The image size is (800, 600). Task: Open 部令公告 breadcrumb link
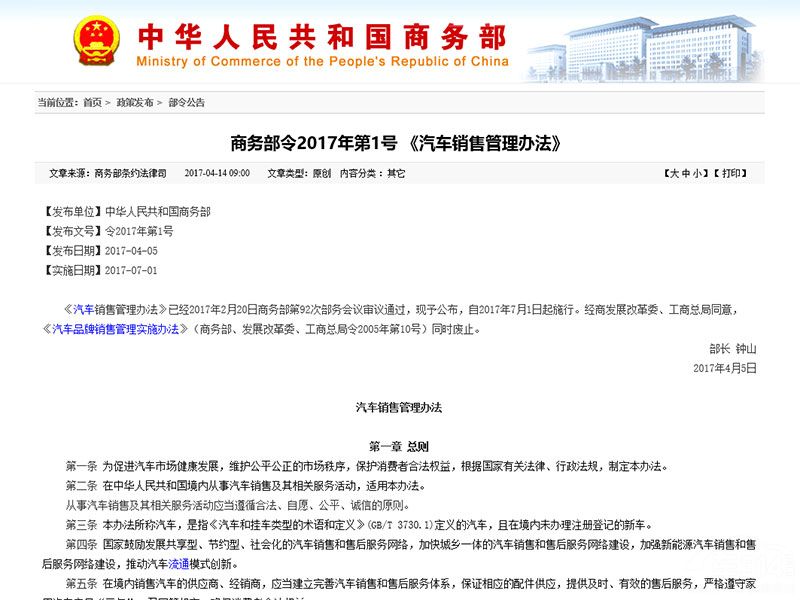[186, 102]
